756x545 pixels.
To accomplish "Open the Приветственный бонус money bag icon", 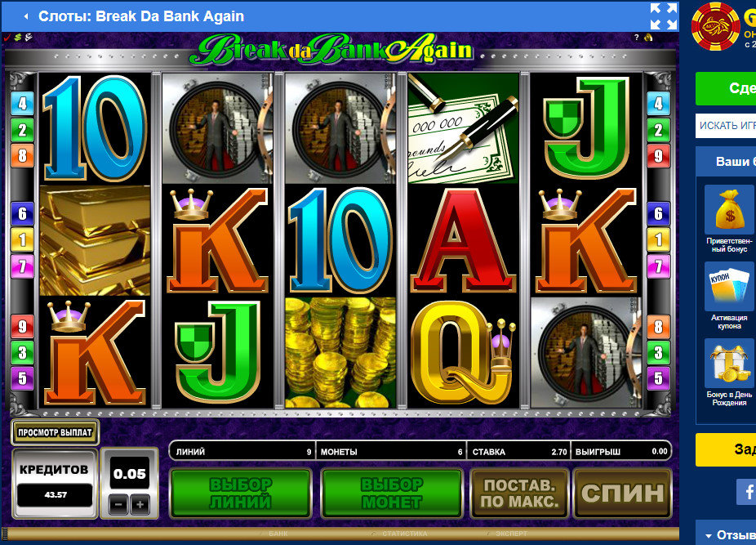I will pos(729,209).
